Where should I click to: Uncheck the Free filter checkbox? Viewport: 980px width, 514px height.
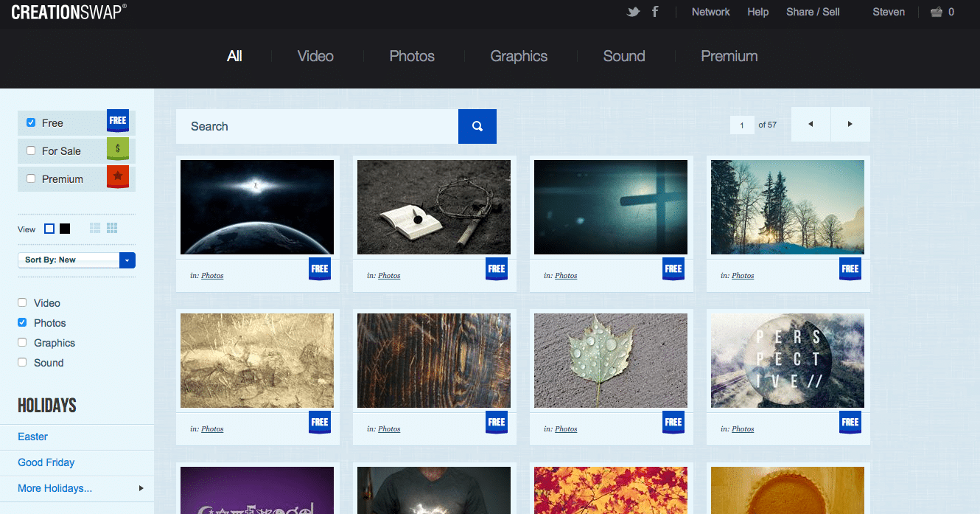pyautogui.click(x=31, y=122)
